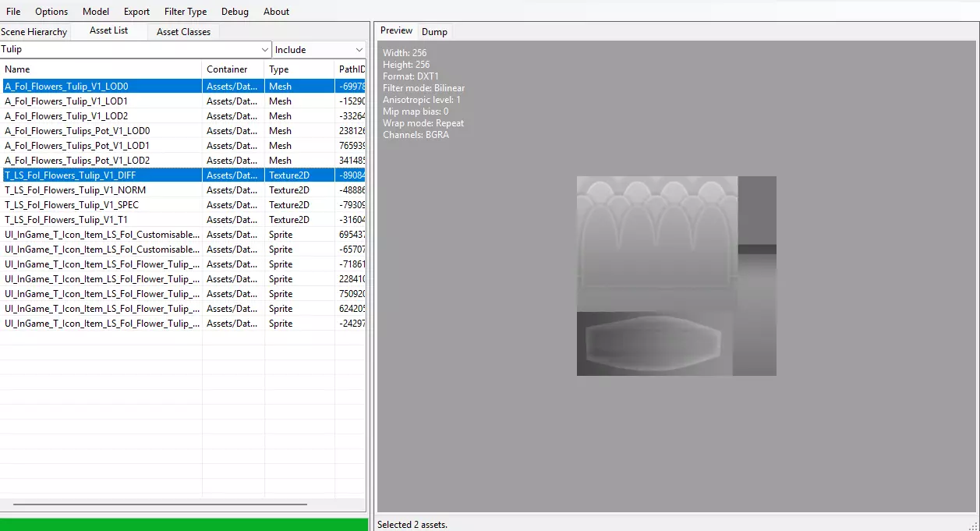Open the Filter Type menu

(x=186, y=12)
